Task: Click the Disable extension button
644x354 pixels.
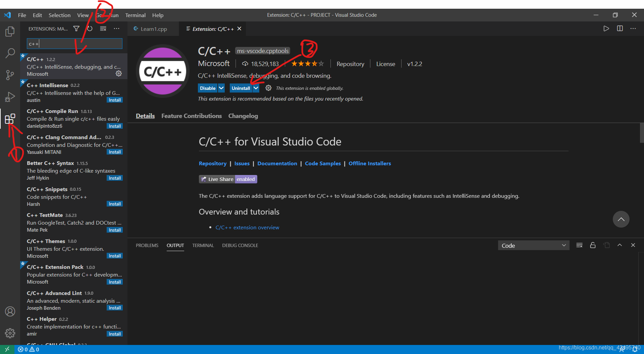Action: 208,88
